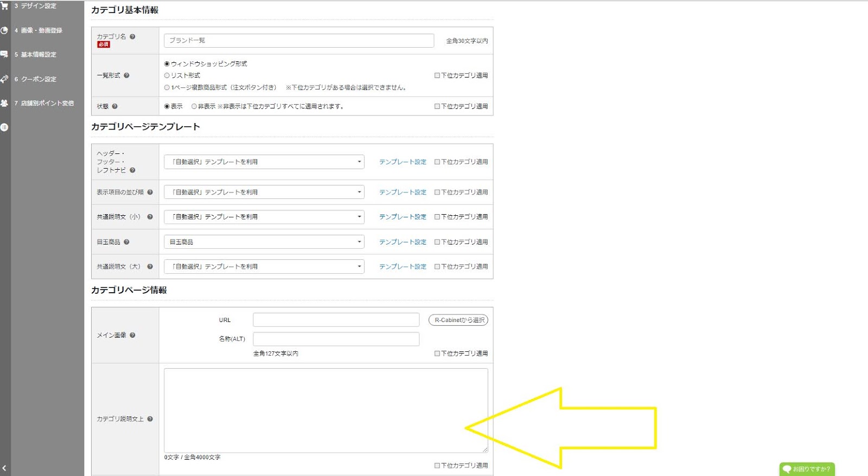Check 下位カテゴリ適用 in 共通説明文(小) row
This screenshot has height=476, width=868.
(x=437, y=217)
